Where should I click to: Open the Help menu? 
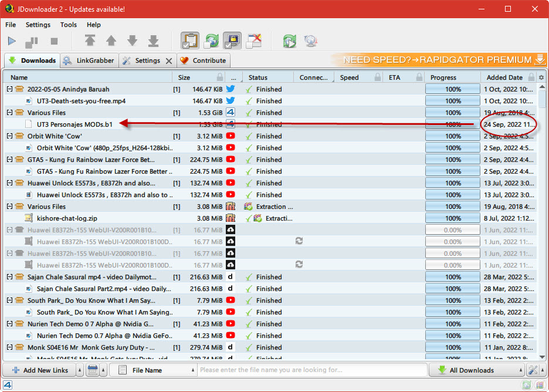click(93, 25)
